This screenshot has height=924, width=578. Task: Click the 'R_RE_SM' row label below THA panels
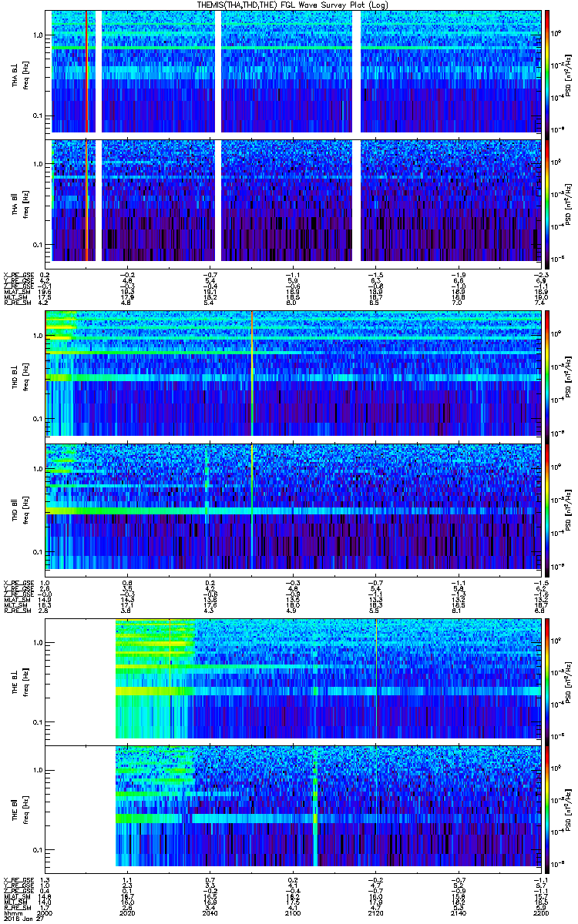[17, 303]
